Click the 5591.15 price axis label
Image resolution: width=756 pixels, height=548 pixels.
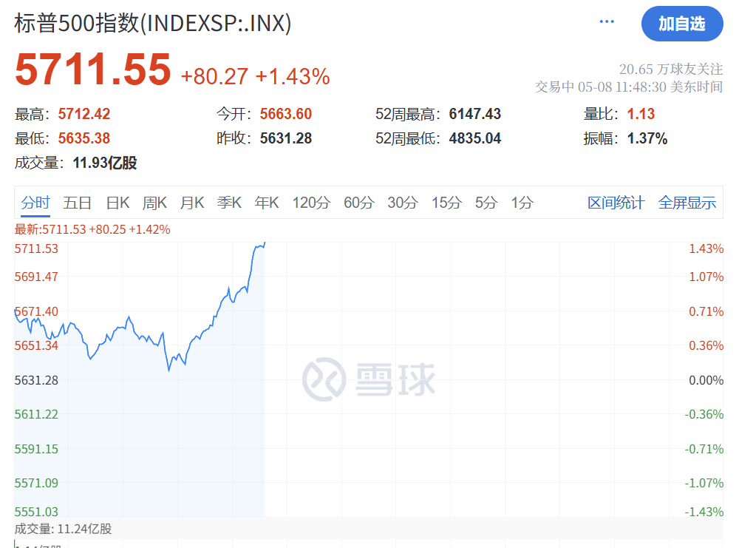36,449
